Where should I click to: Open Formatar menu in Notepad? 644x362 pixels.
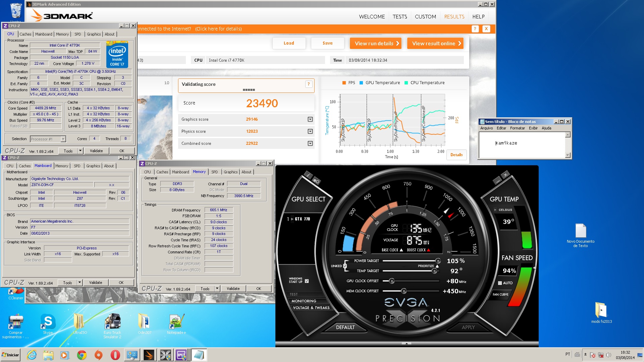point(517,128)
